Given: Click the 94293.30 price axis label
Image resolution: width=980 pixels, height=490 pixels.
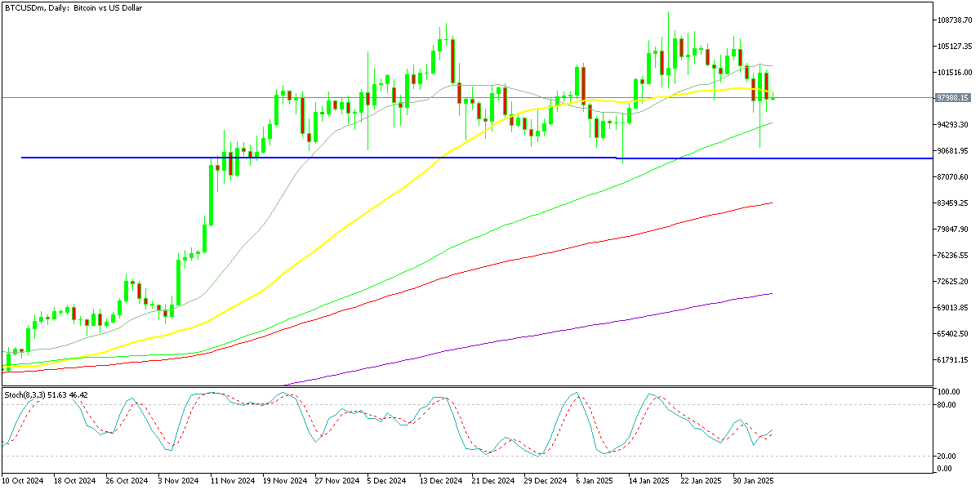Looking at the screenshot, I should coord(953,124).
